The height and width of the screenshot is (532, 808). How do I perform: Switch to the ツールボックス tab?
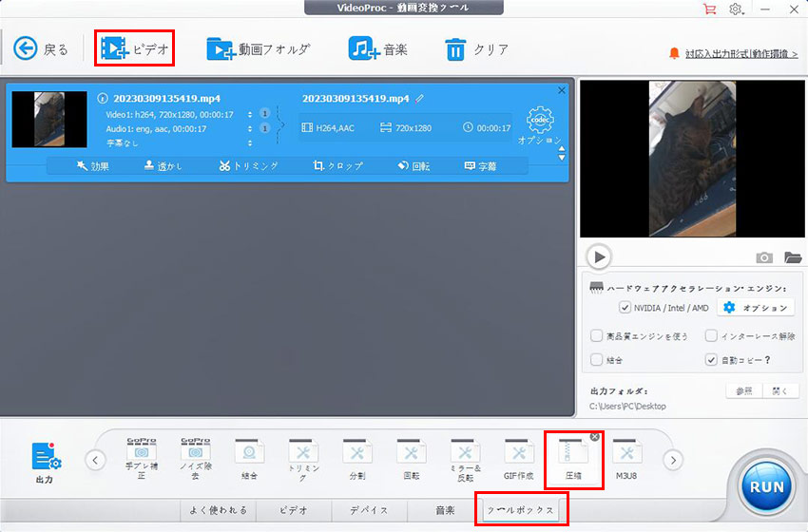coord(521,511)
